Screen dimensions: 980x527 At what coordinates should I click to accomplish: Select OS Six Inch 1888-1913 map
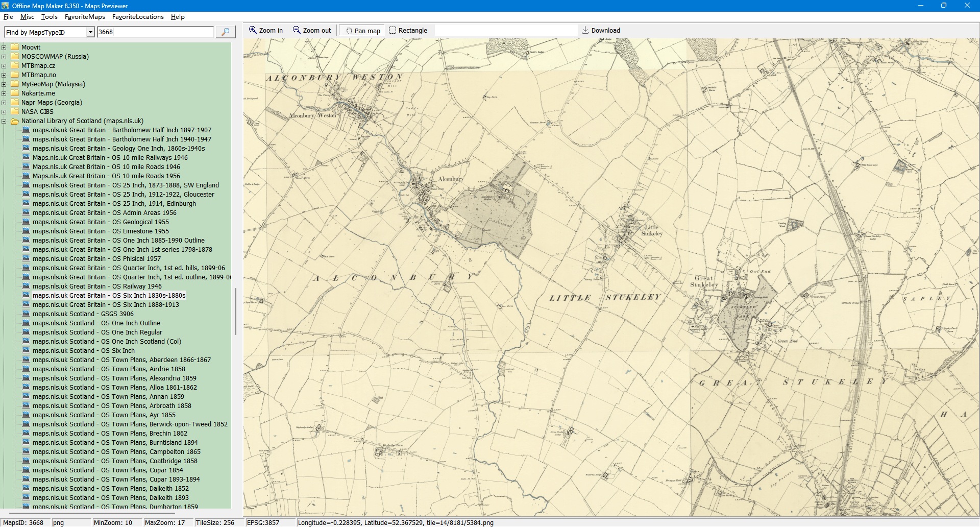pos(106,305)
